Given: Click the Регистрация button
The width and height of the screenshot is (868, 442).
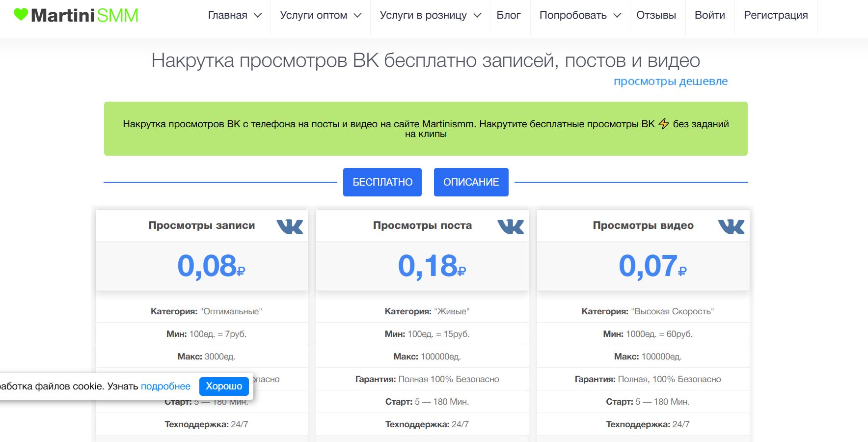Looking at the screenshot, I should (775, 15).
